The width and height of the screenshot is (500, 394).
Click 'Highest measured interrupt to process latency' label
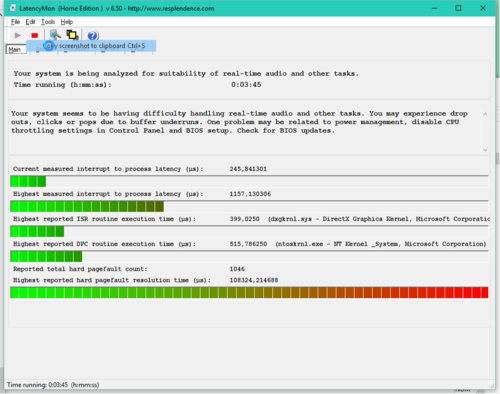pyautogui.click(x=108, y=194)
